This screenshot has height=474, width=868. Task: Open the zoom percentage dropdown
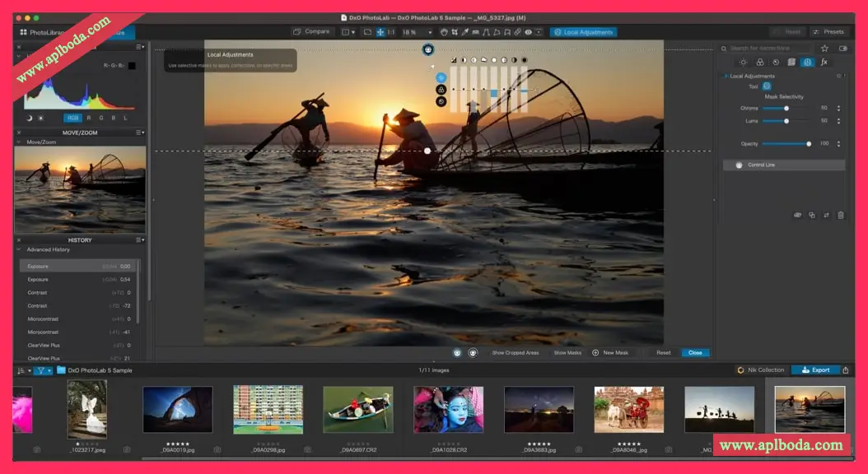click(429, 32)
